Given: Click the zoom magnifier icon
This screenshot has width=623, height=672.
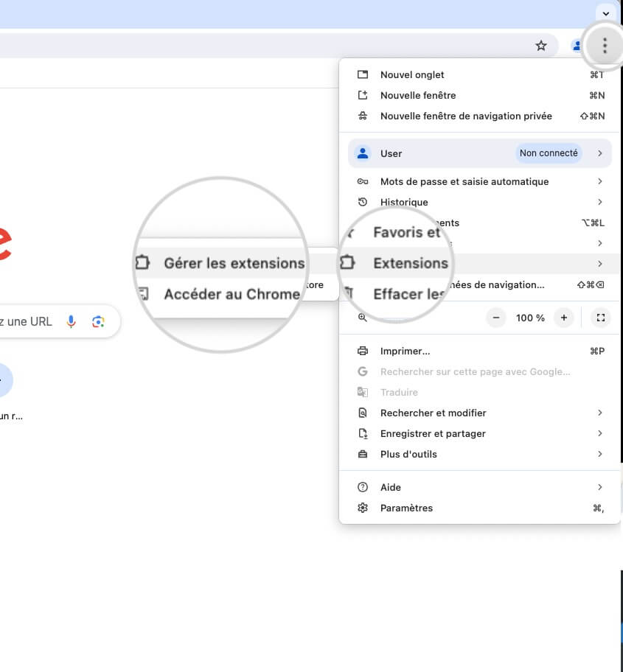Looking at the screenshot, I should (x=363, y=318).
